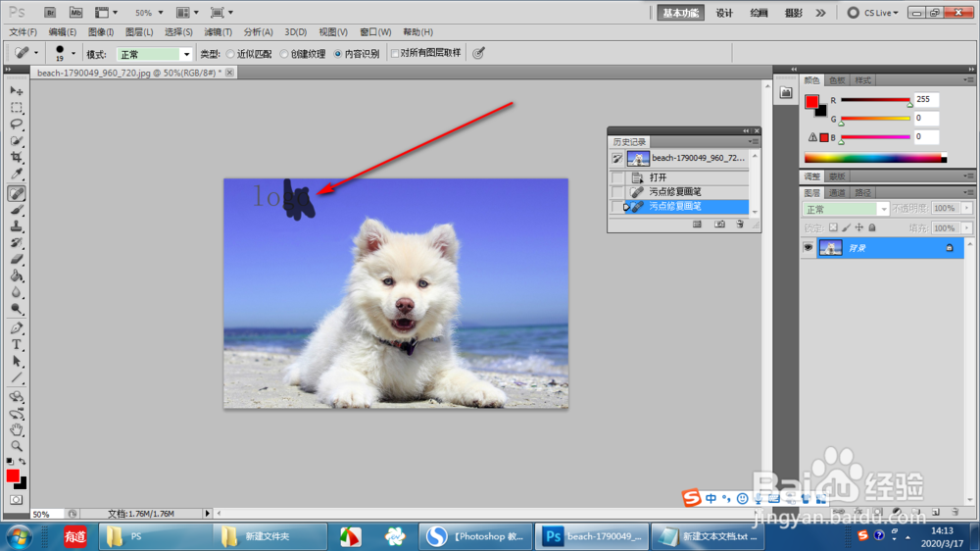Screen dimensions: 980x551
Task: Choose the 近似匹配 type option
Action: [230, 54]
